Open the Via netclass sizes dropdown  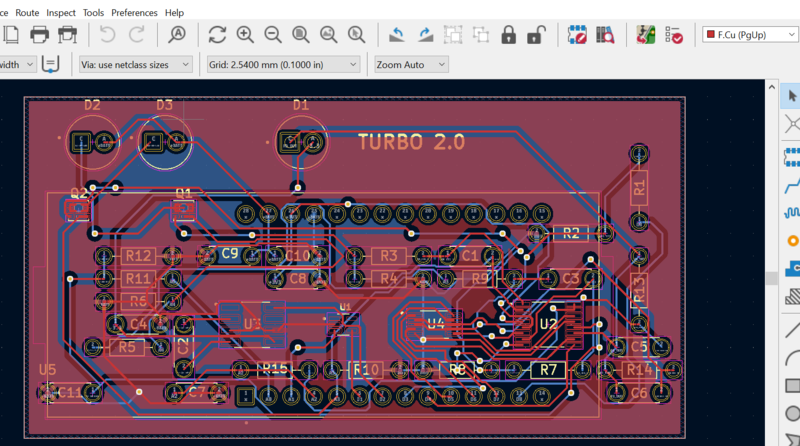coord(135,64)
